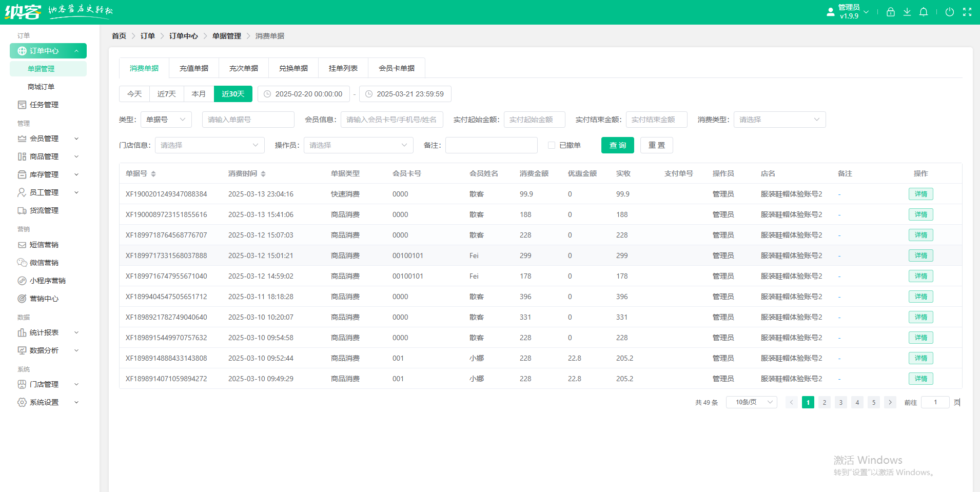Open 详情 for order XF1899717331568037888
The height and width of the screenshot is (492, 980).
[x=921, y=255]
